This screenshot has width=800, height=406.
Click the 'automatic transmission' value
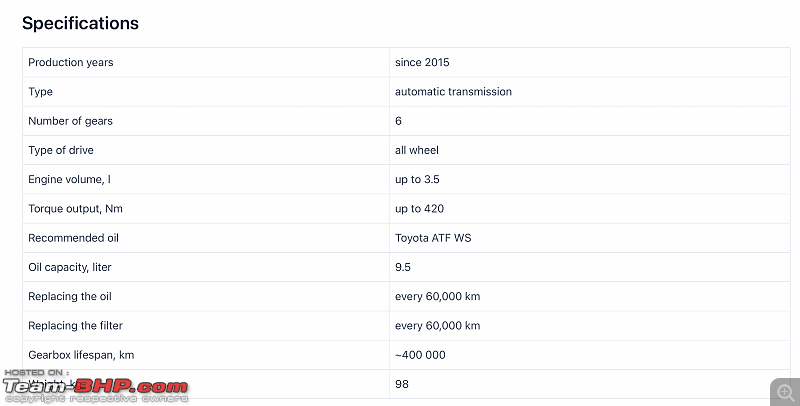tap(453, 92)
